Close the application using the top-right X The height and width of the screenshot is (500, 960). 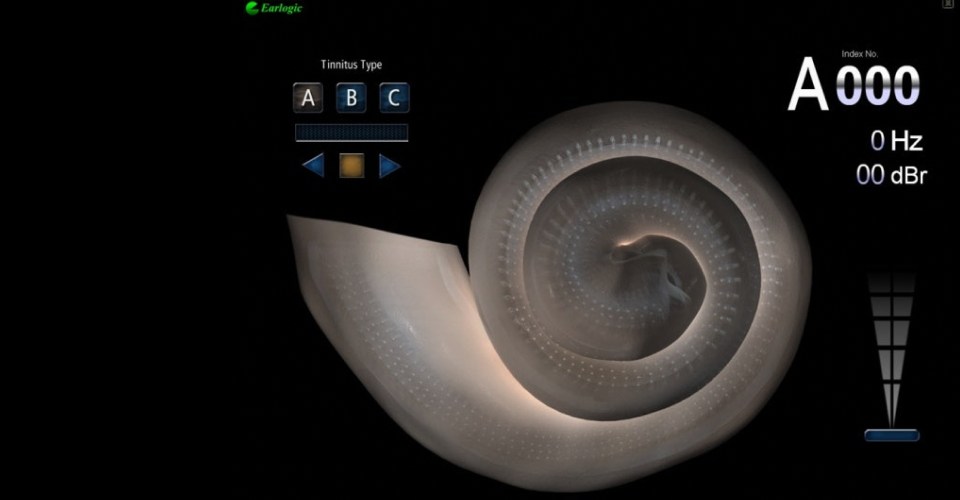(948, 5)
